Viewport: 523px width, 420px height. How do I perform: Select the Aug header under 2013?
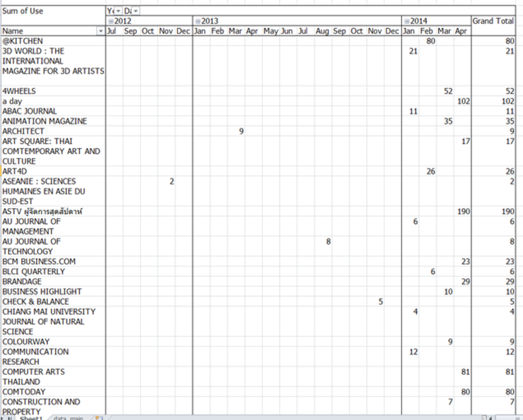322,31
